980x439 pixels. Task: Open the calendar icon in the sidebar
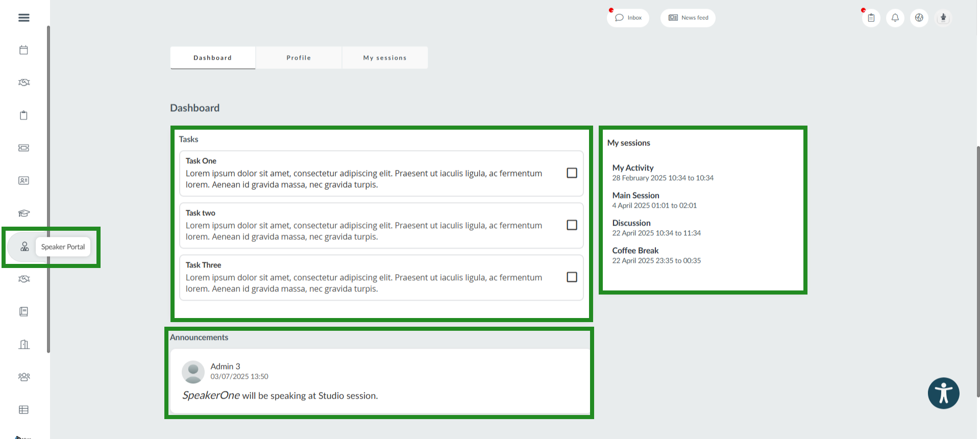tap(23, 50)
